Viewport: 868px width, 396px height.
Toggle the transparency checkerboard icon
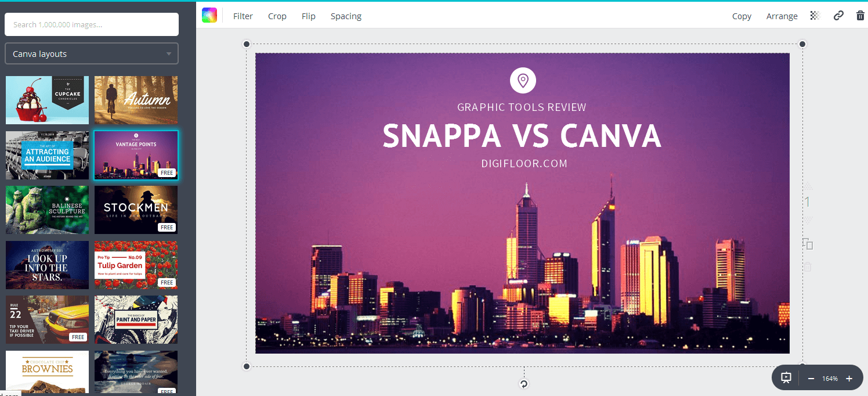[x=815, y=16]
